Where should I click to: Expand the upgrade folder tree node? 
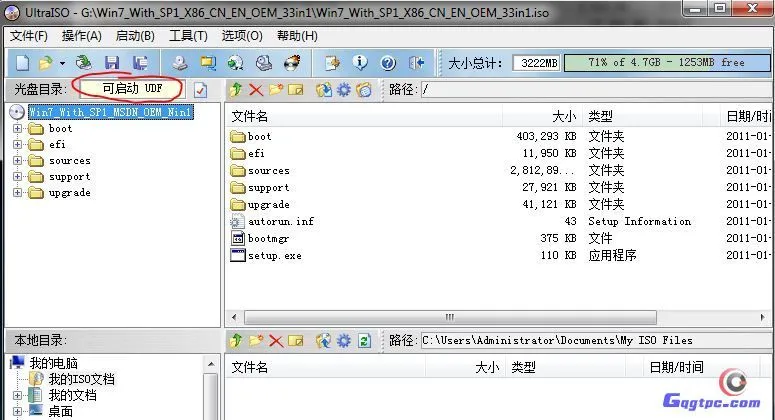pyautogui.click(x=17, y=193)
